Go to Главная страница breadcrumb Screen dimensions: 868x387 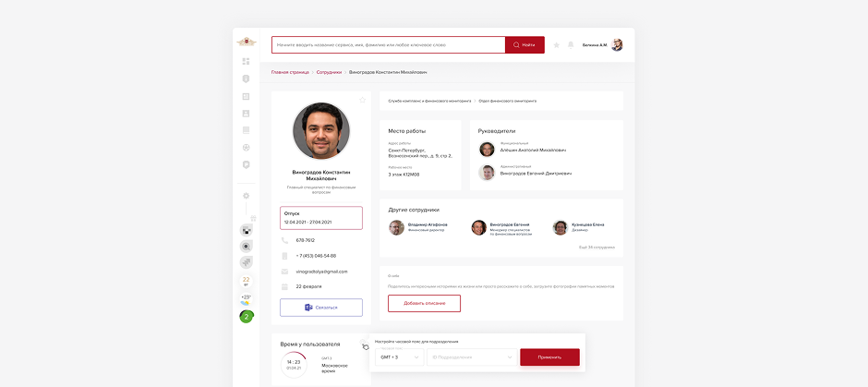coord(289,72)
